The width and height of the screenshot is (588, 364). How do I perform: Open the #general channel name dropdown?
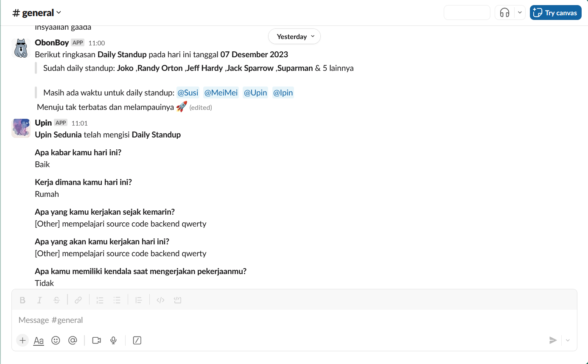point(37,13)
